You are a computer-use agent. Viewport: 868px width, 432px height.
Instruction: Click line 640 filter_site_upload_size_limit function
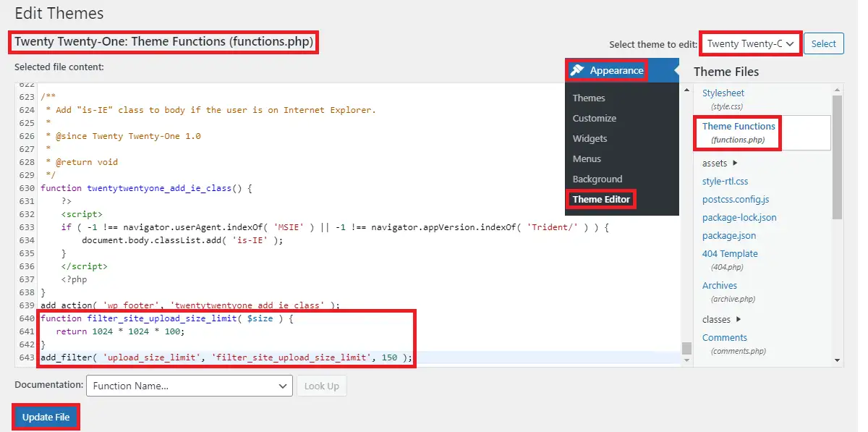point(168,318)
